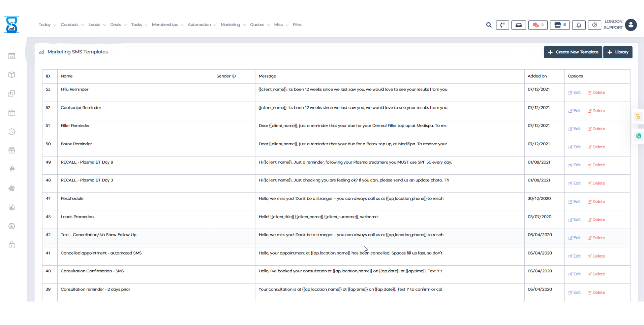Expand the Automation dropdown
This screenshot has width=644, height=325.
click(199, 24)
